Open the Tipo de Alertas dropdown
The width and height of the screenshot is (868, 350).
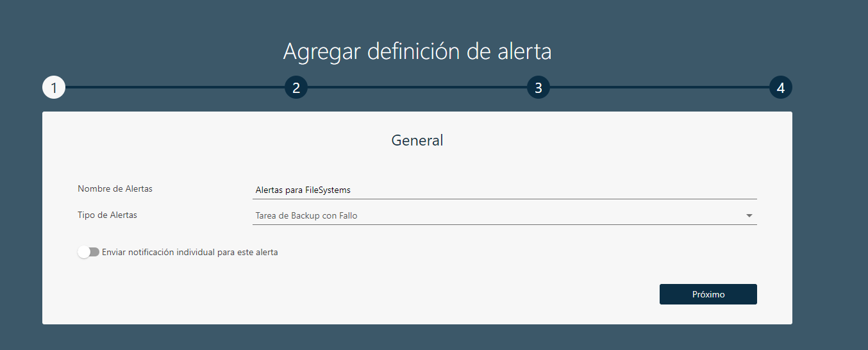coord(505,216)
